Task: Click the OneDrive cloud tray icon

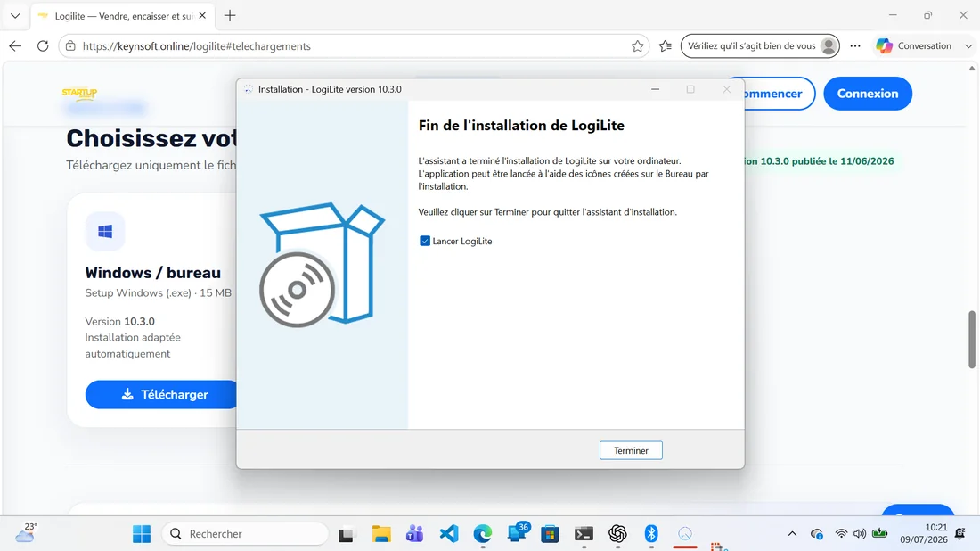Action: pyautogui.click(x=816, y=533)
